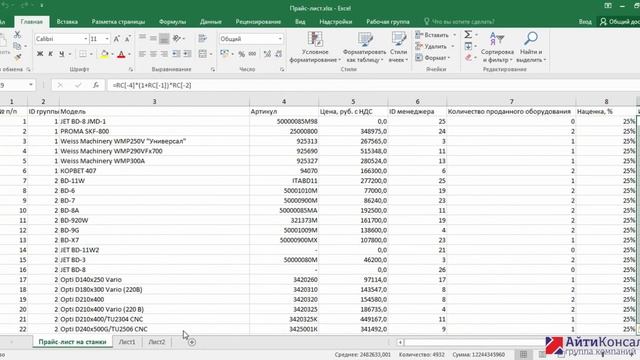Open the font color dropdown arrow
Viewport: 640px width, 360px height.
click(x=129, y=54)
